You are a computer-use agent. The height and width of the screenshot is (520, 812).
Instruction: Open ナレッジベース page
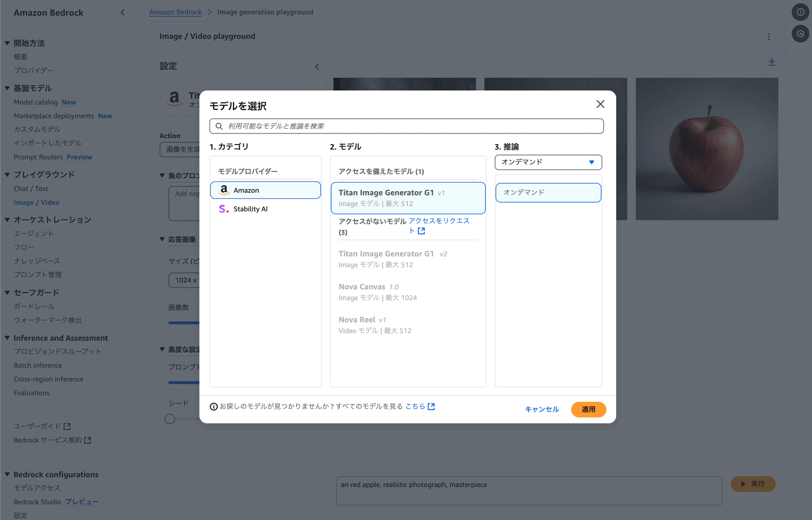point(37,261)
